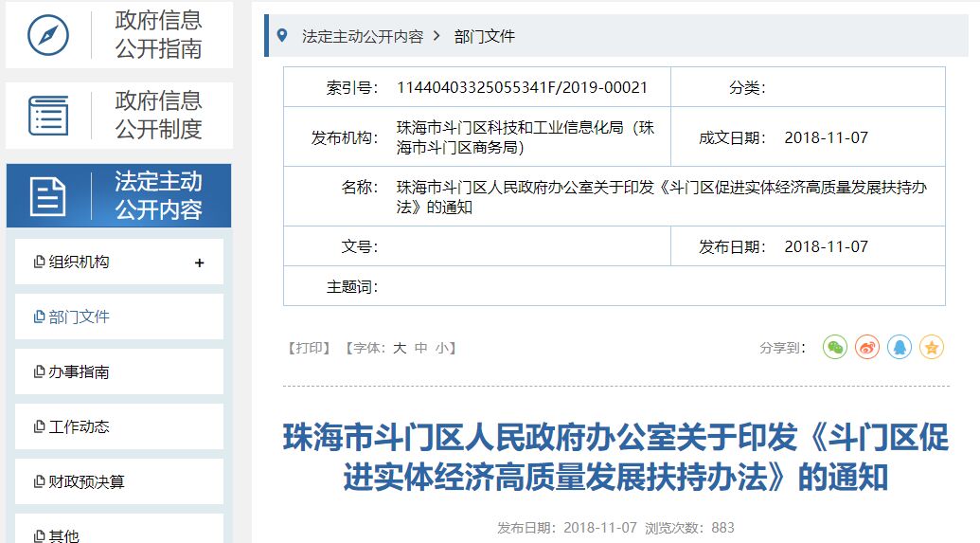
Task: Open the 组织机构 sidebar item
Action: 118,262
